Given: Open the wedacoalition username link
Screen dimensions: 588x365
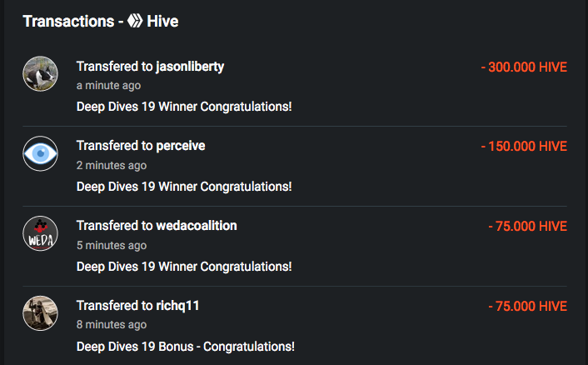Looking at the screenshot, I should 197,226.
